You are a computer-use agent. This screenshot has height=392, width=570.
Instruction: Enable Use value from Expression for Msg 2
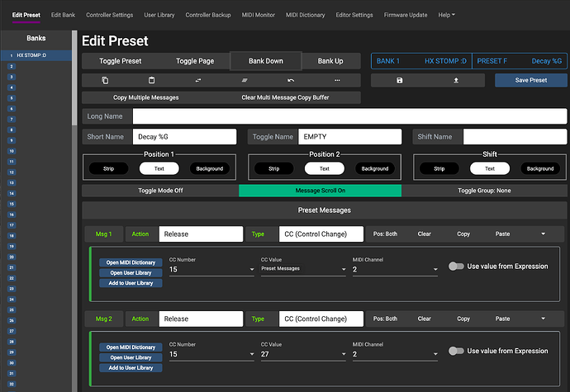coord(456,351)
